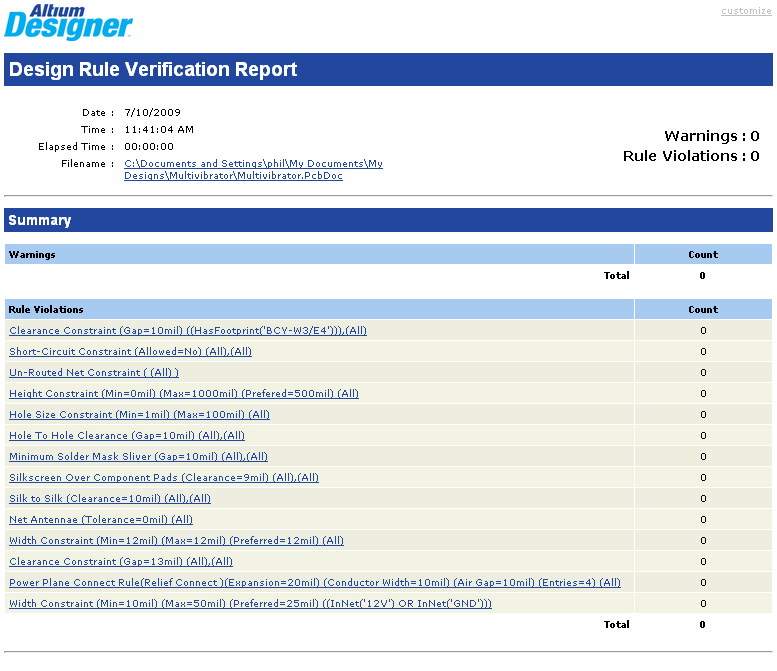Open the Short-Circuit Constraint rule link
This screenshot has height=671, width=777.
click(130, 351)
